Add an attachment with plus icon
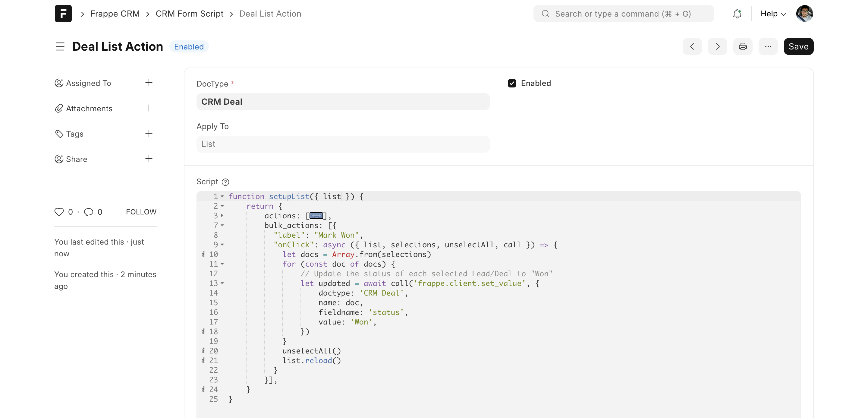The image size is (868, 418). coord(149,108)
